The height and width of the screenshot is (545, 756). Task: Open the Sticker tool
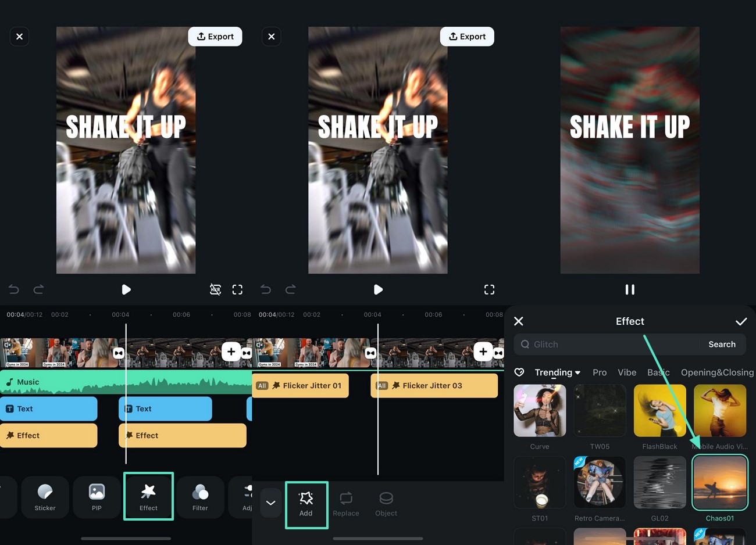45,497
